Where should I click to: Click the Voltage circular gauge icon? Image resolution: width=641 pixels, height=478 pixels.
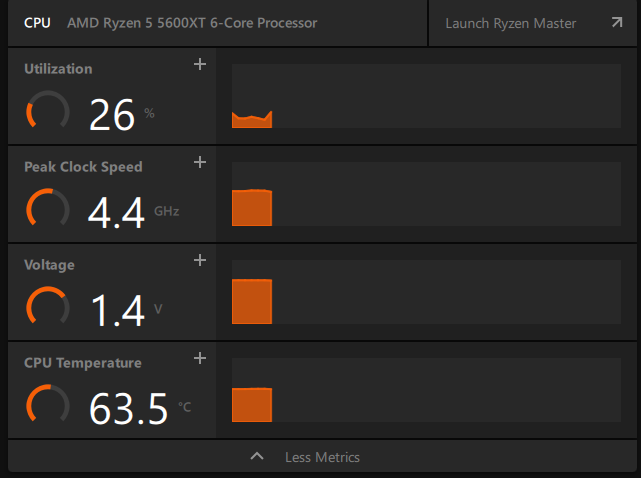(x=47, y=308)
